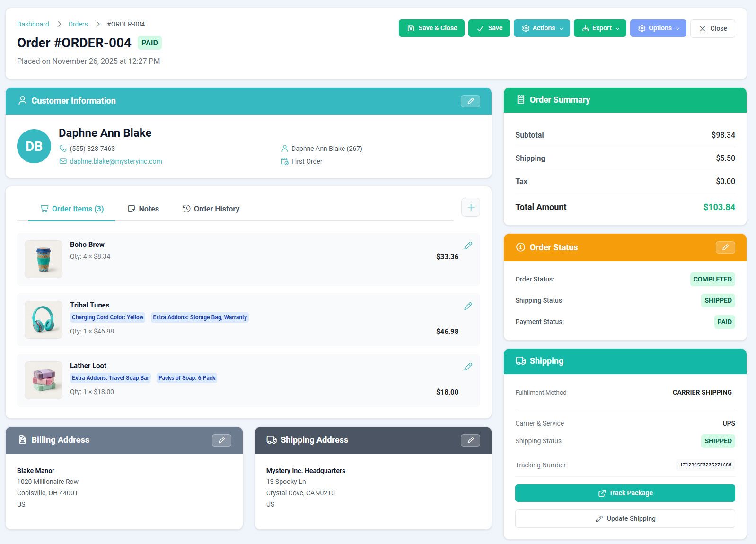The height and width of the screenshot is (544, 756).
Task: Open the Actions dropdown menu
Action: tap(541, 28)
